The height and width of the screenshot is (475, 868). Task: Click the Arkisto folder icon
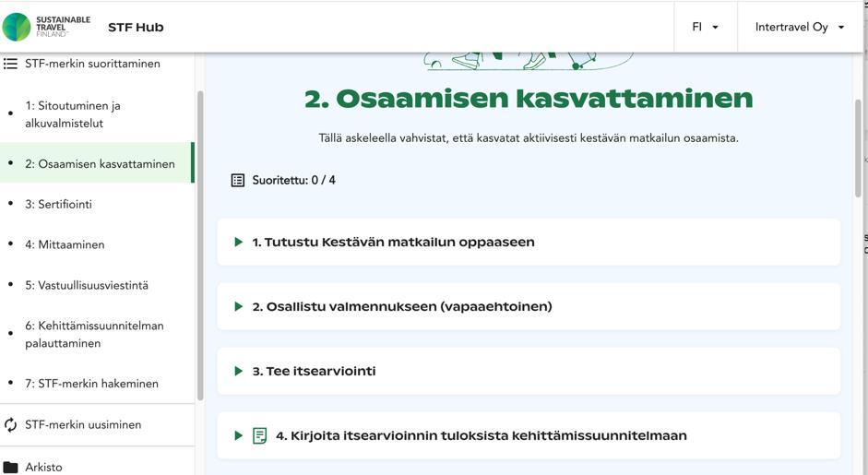tap(10, 468)
